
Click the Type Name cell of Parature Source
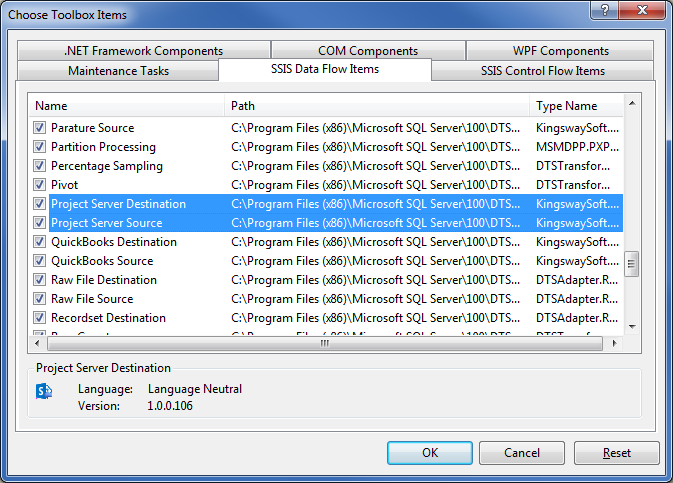(577, 128)
